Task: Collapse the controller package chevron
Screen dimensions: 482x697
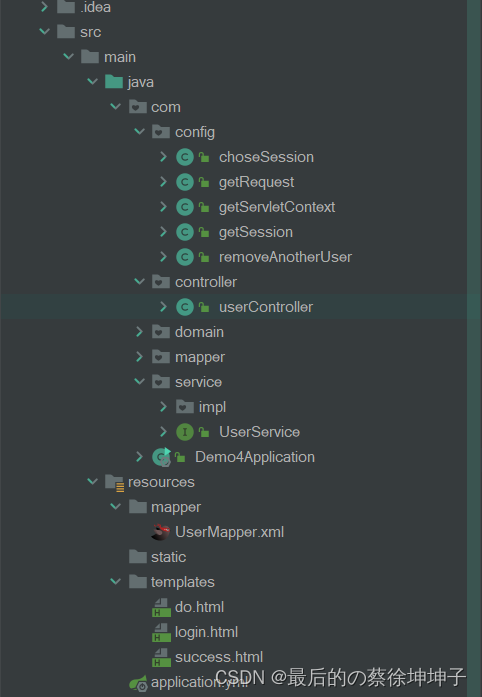Action: click(x=140, y=282)
